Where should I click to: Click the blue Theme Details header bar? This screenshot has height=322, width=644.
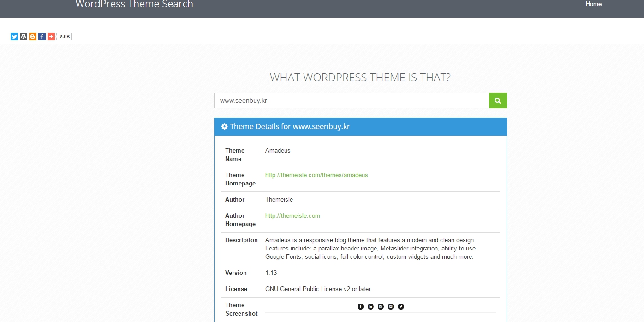coord(360,126)
